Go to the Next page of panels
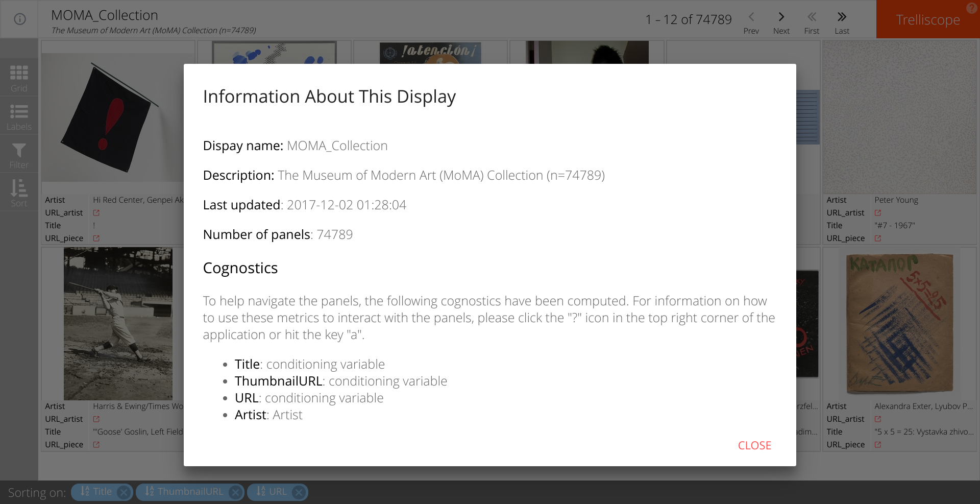 coord(781,22)
